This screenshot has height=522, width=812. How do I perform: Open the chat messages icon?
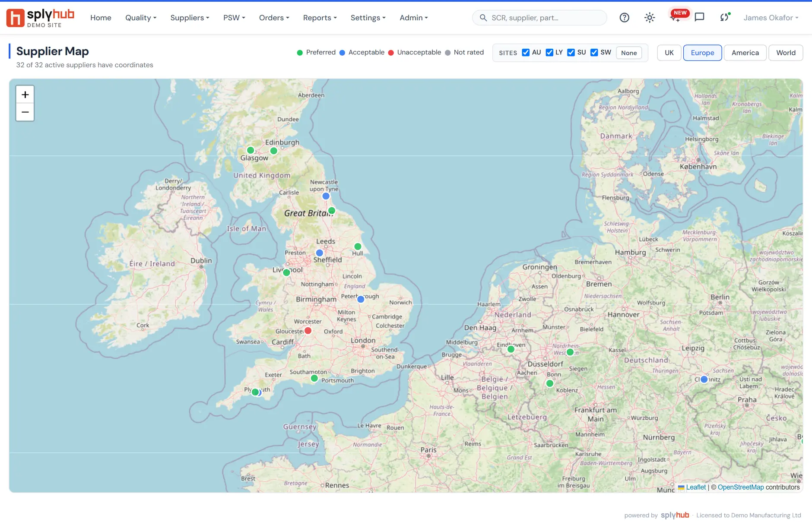(700, 18)
